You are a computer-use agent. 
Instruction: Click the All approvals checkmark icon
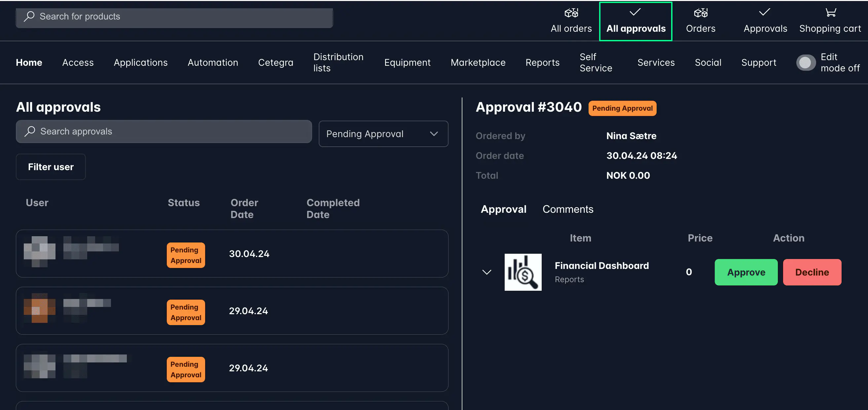click(x=635, y=12)
